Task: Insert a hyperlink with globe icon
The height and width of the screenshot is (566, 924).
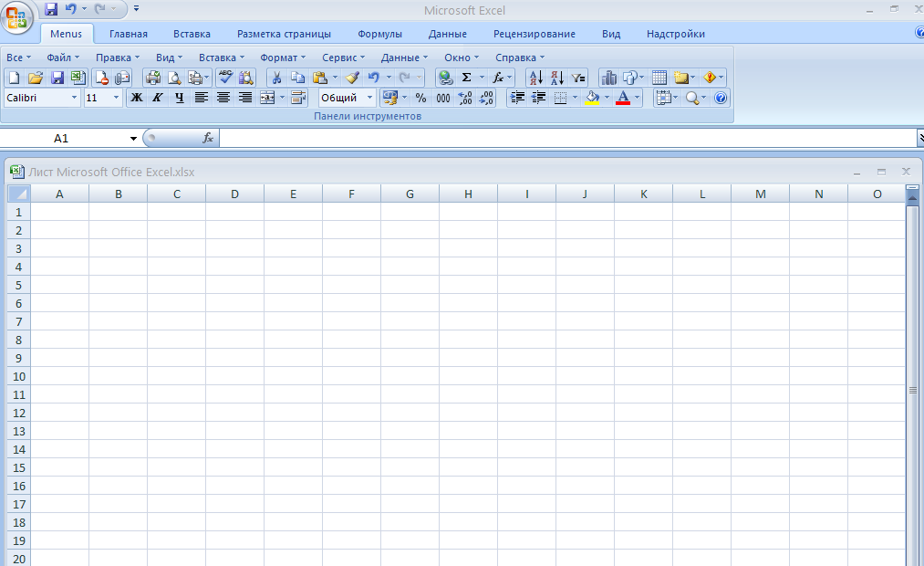Action: coord(446,78)
